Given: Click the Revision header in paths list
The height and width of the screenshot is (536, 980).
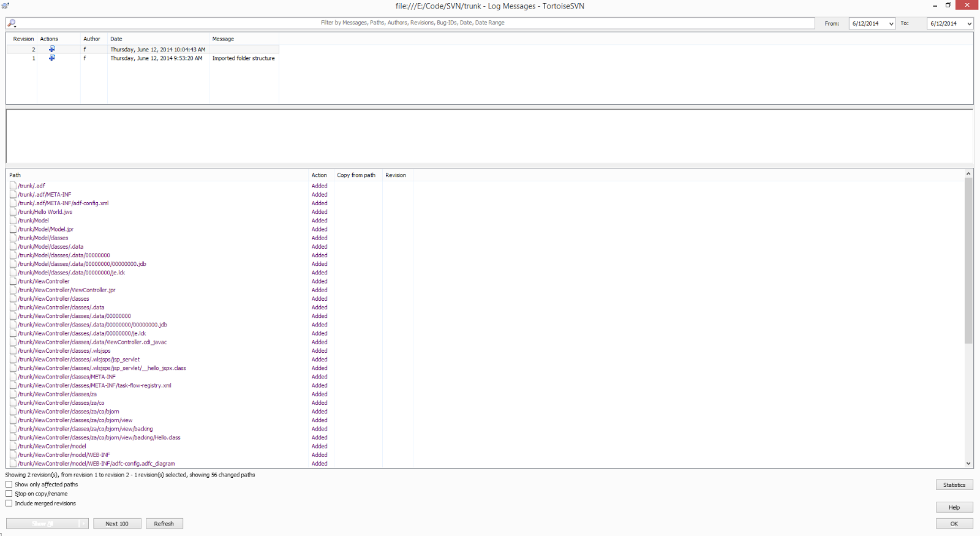Looking at the screenshot, I should point(397,175).
